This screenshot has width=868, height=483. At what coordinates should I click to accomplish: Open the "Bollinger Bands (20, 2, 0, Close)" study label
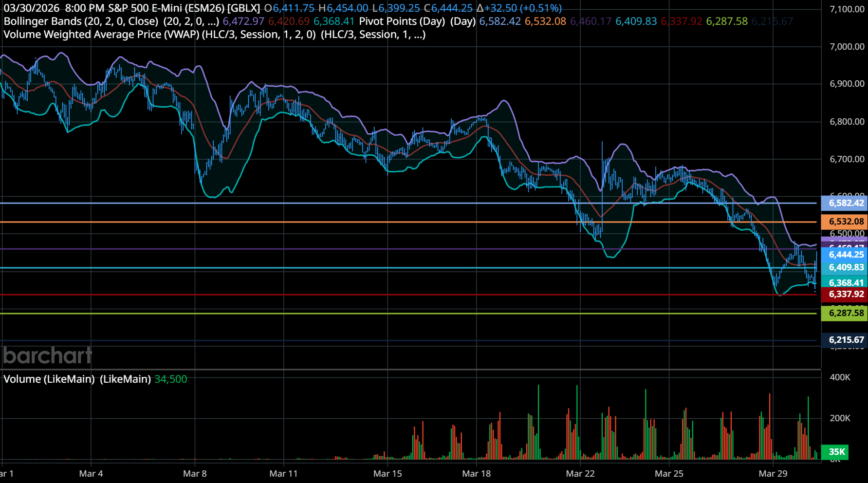81,21
